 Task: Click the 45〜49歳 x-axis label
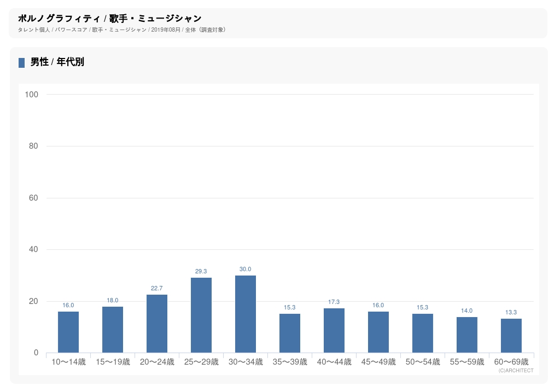(378, 362)
